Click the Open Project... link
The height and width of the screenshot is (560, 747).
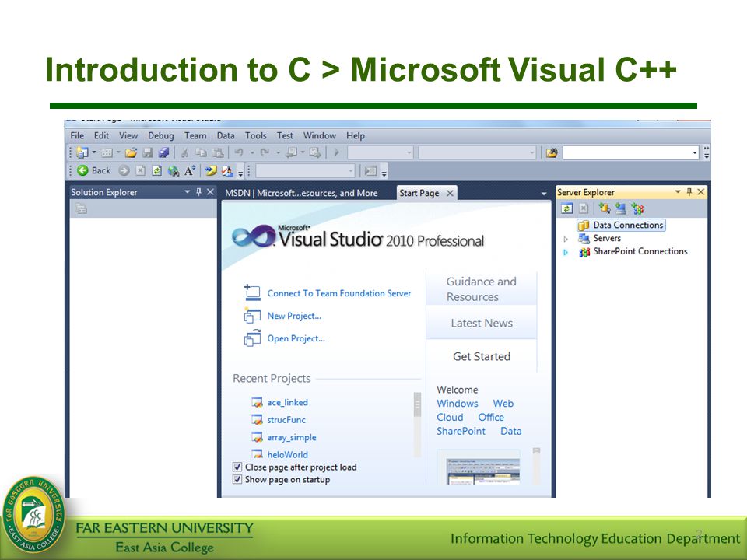(x=296, y=338)
